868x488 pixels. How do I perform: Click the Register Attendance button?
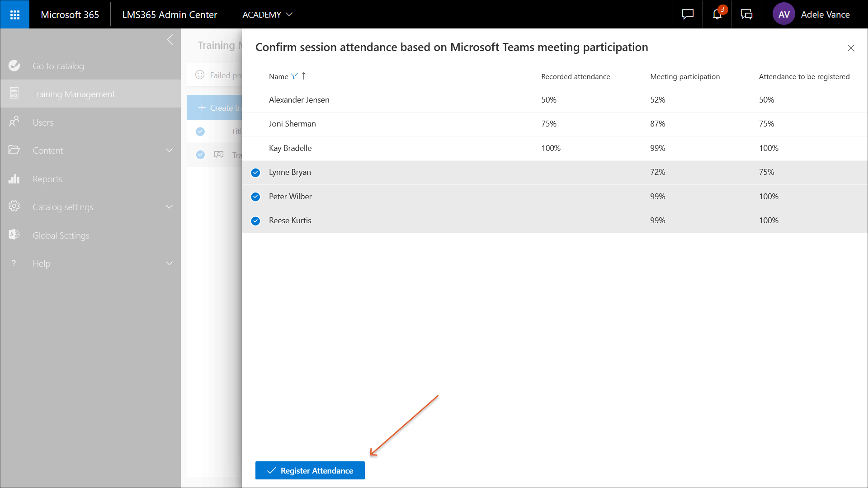pyautogui.click(x=310, y=470)
